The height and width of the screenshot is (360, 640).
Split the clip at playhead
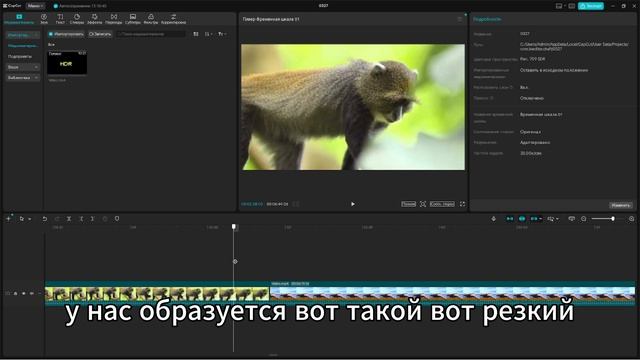pos(69,219)
